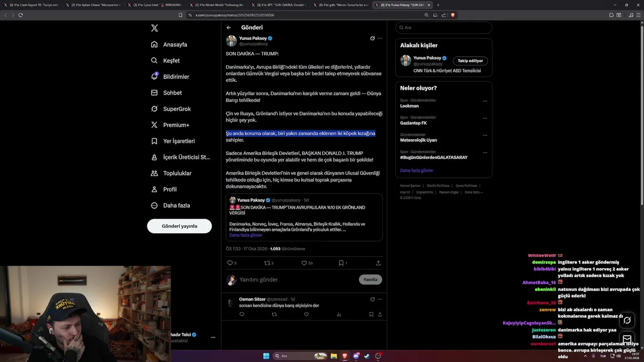The width and height of the screenshot is (644, 362).
Task: Reply to Osman Sözer's comment
Action: point(242,314)
